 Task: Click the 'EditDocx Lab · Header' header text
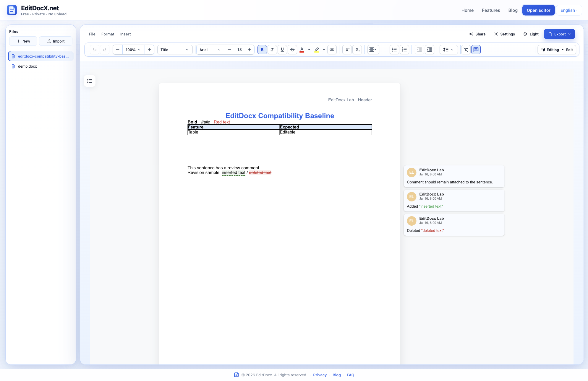(x=350, y=100)
